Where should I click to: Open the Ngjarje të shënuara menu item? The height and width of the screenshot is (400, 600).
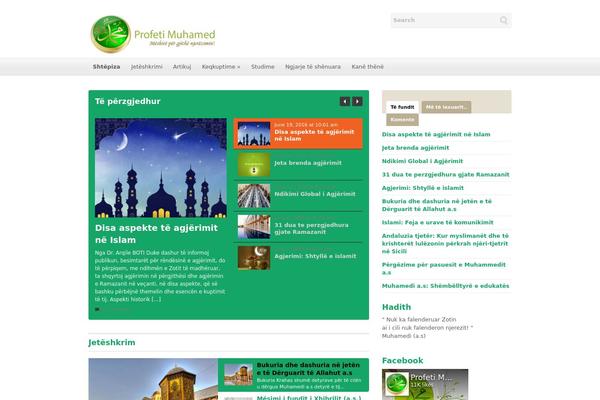pyautogui.click(x=313, y=67)
